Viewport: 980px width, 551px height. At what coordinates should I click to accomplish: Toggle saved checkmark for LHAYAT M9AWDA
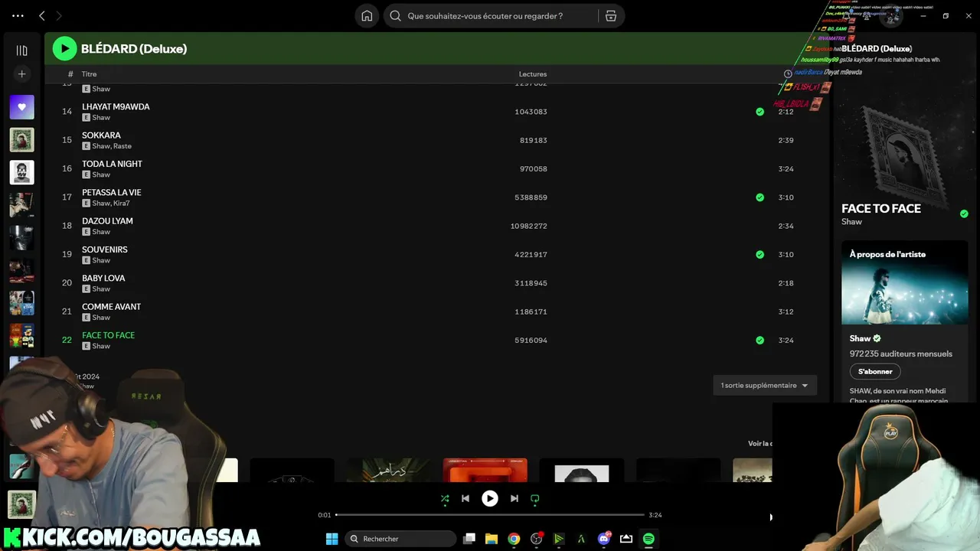[759, 112]
